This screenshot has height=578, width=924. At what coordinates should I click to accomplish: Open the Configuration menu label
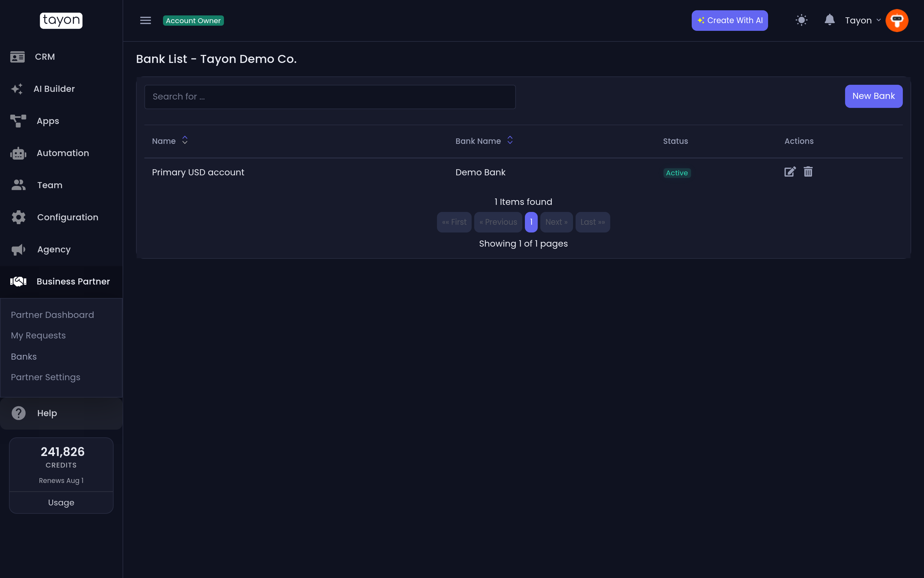tap(68, 217)
